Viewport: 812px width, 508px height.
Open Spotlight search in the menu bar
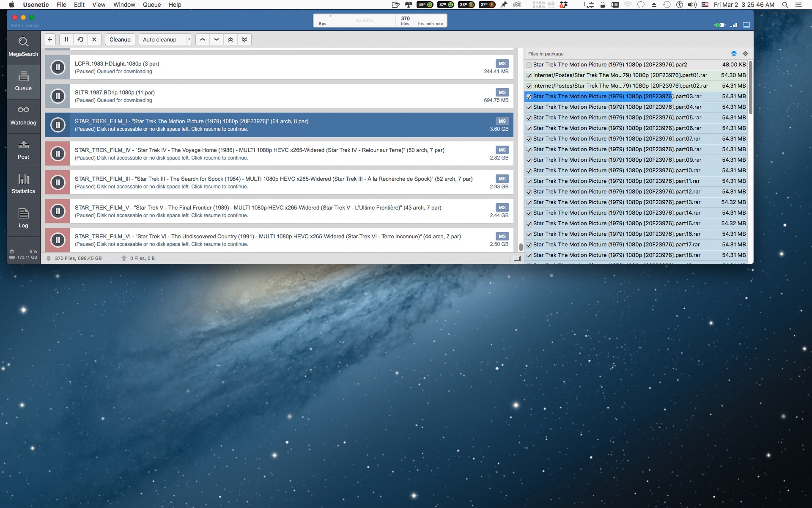point(785,5)
